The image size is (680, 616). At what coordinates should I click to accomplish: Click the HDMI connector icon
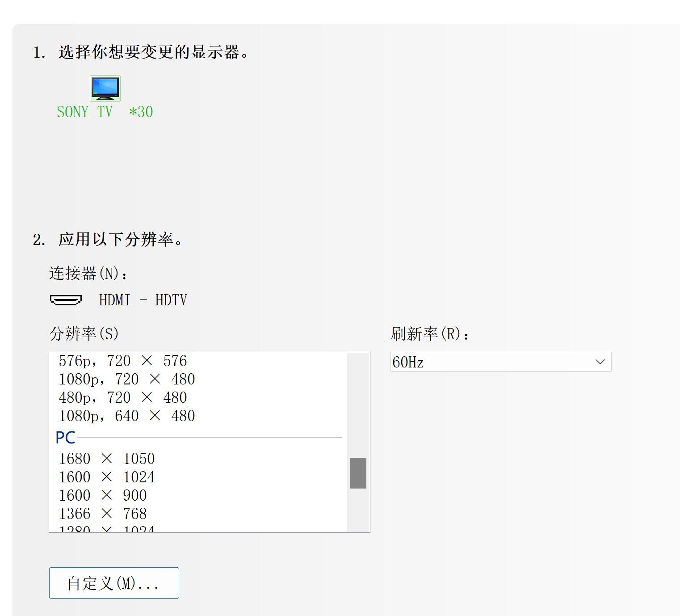tap(66, 300)
